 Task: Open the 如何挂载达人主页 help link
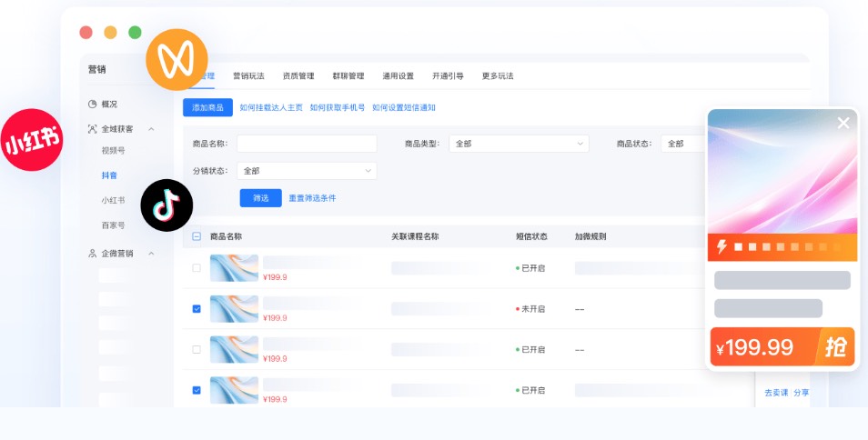click(x=271, y=108)
